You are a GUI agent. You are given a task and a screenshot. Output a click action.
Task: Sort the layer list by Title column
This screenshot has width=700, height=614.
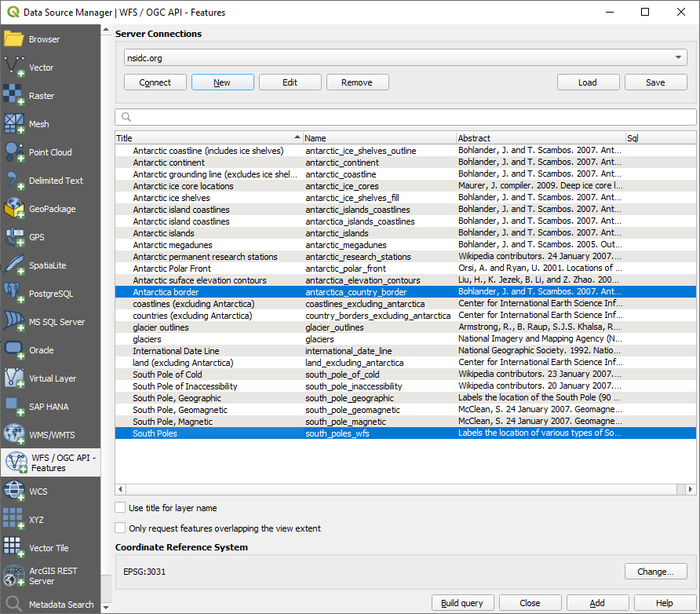click(x=208, y=138)
